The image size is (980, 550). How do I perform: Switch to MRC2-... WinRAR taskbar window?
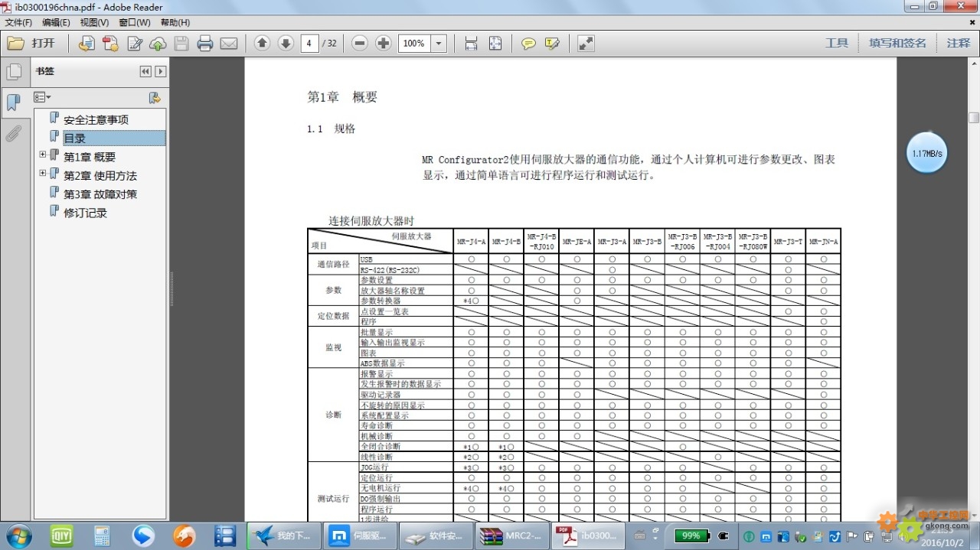514,536
